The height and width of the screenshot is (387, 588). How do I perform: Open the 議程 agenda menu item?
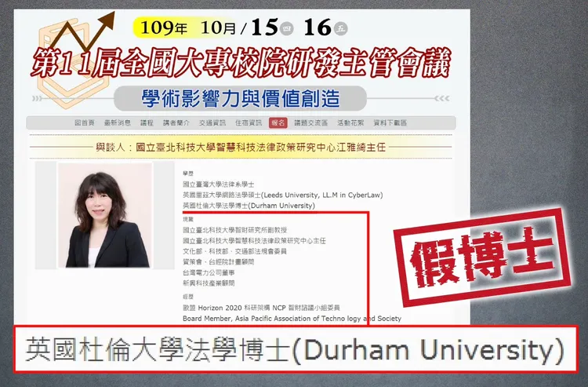click(x=147, y=123)
